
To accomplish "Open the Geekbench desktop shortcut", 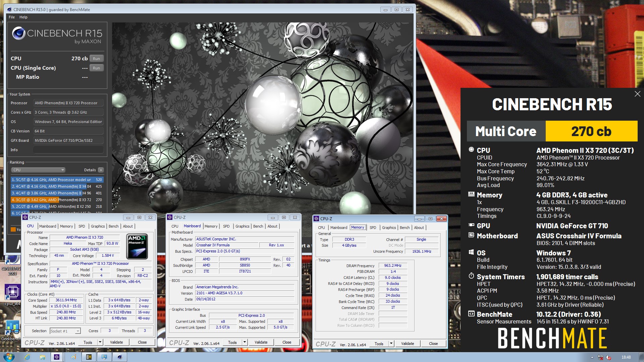I will (x=11, y=330).
